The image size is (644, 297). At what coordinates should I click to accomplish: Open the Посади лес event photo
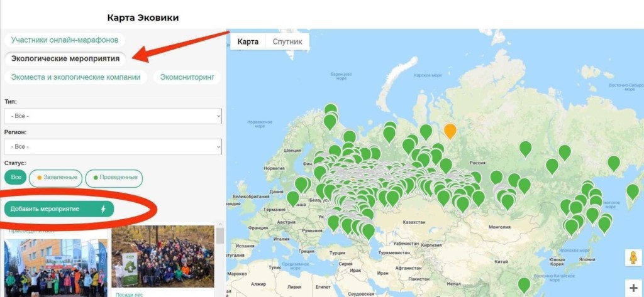(163, 256)
